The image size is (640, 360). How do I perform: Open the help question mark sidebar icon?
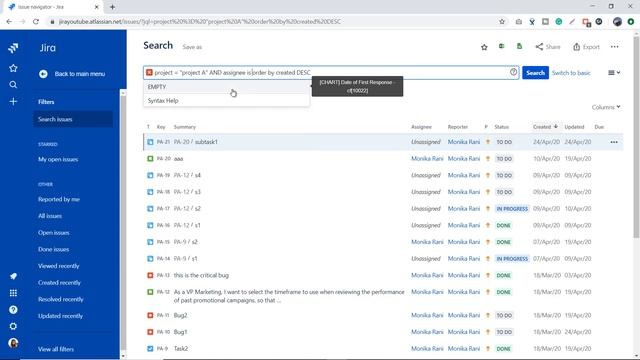tap(13, 310)
